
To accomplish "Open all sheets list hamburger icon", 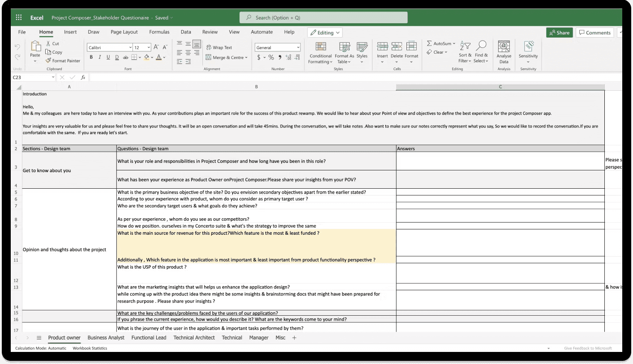I will 39,338.
